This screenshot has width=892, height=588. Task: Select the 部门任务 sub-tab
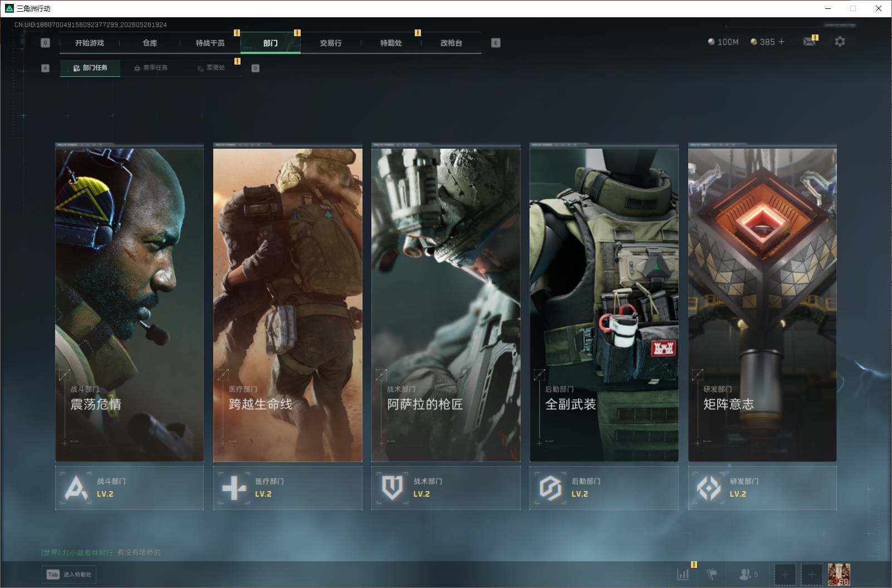pos(90,68)
